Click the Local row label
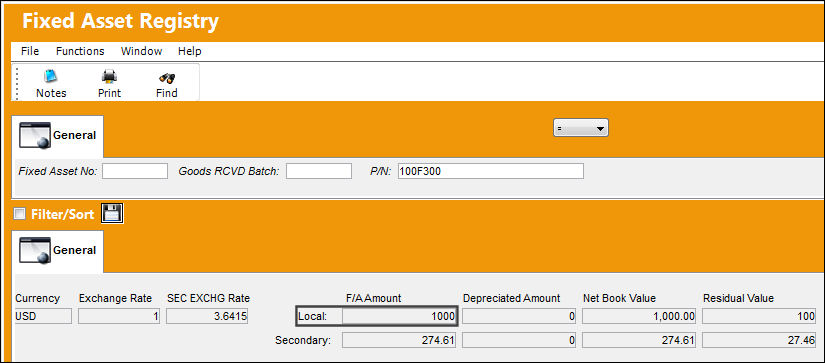825x363 pixels. [x=313, y=317]
